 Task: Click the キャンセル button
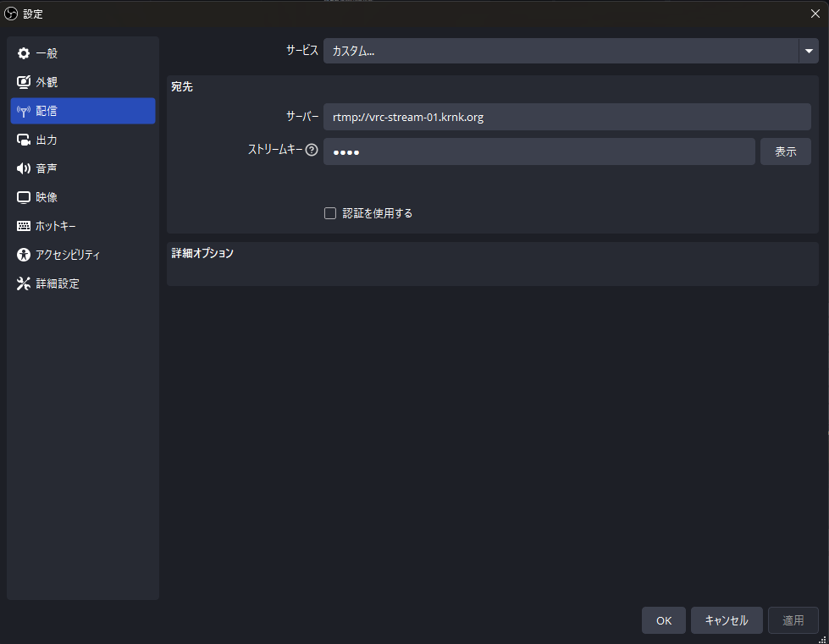coord(726,620)
